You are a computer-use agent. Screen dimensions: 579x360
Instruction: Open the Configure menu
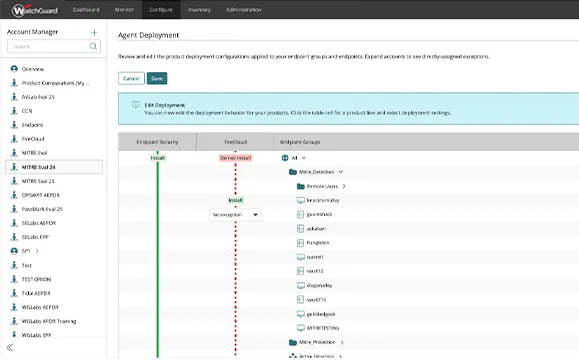pyautogui.click(x=161, y=10)
